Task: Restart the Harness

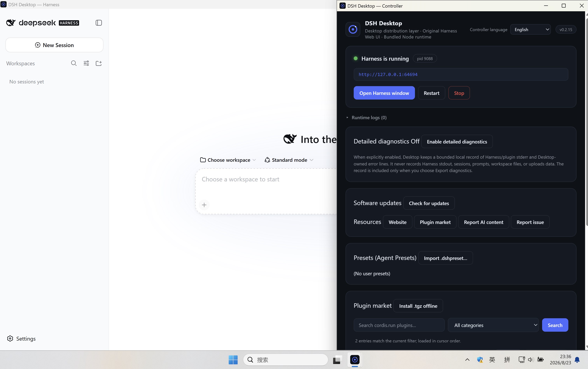Action: (x=431, y=93)
